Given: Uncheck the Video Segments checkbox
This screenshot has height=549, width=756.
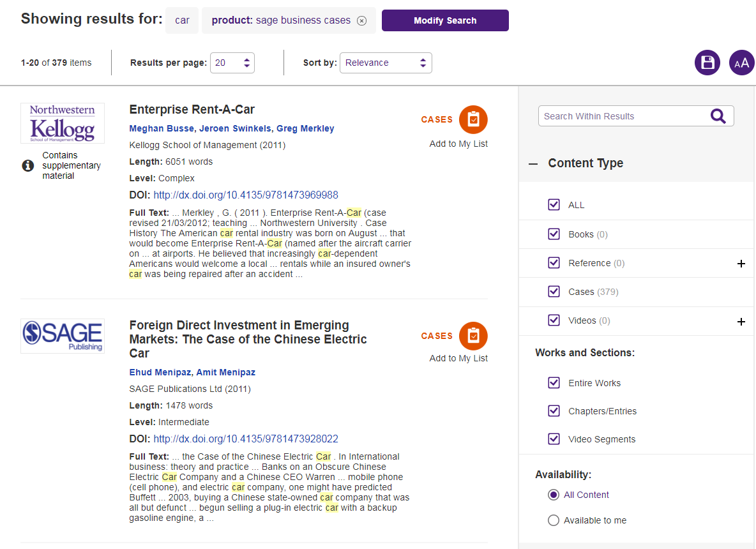Looking at the screenshot, I should [x=554, y=439].
